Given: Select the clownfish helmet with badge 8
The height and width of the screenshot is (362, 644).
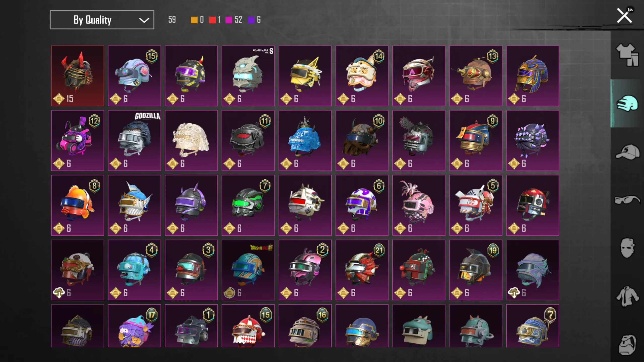Looking at the screenshot, I should click(78, 205).
